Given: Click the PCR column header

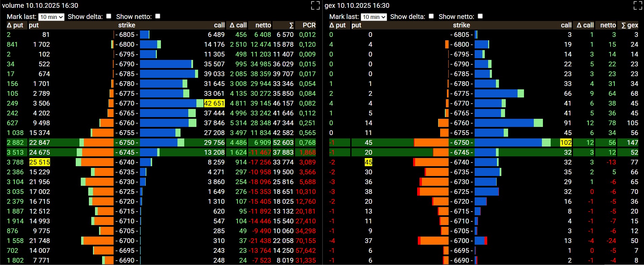Looking at the screenshot, I should tap(309, 25).
